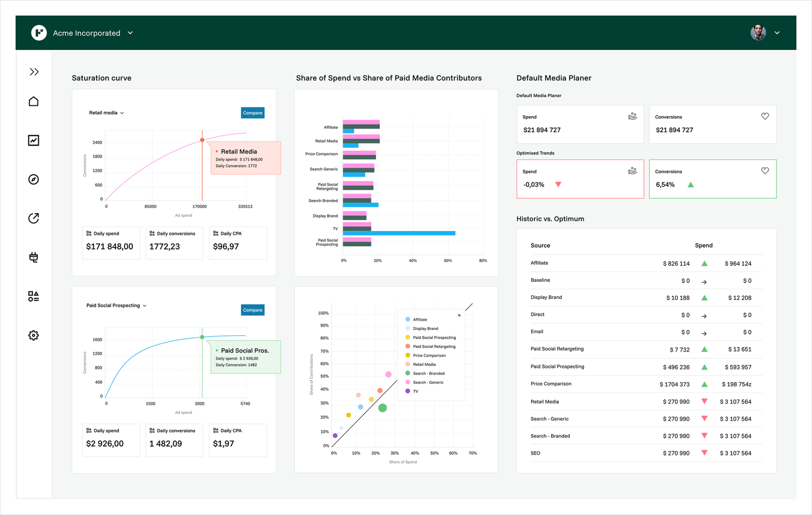
Task: Click the hand-with-coins icon on the Spend card
Action: [632, 116]
